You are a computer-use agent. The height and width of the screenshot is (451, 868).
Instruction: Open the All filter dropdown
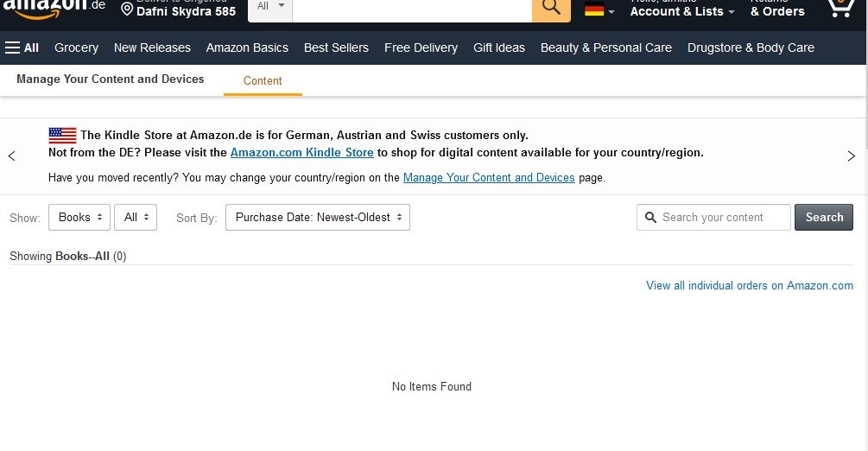(136, 217)
